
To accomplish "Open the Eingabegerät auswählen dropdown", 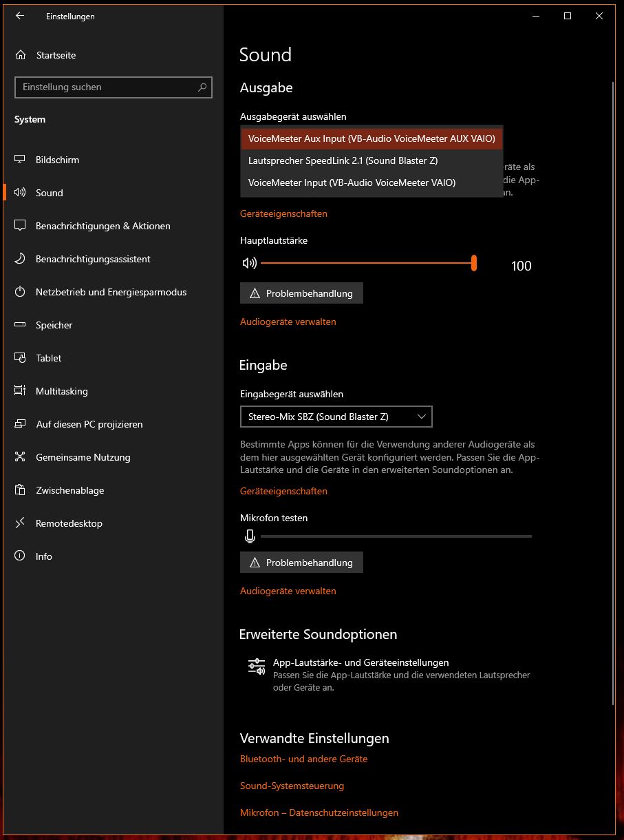I will click(x=336, y=417).
